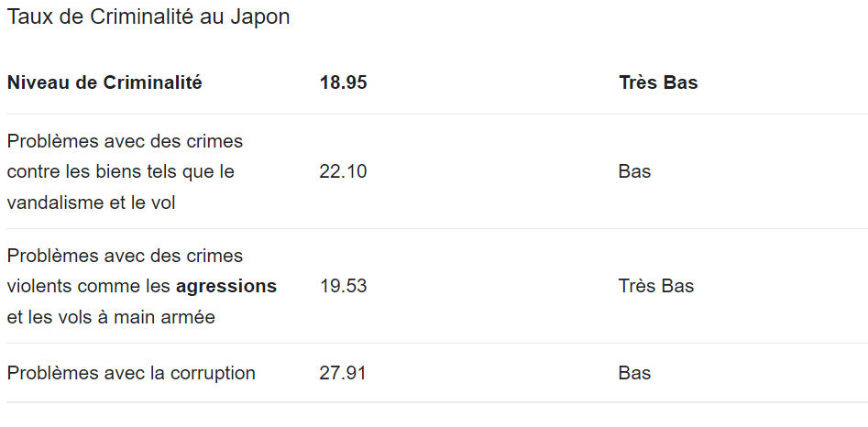The width and height of the screenshot is (868, 427).
Task: Select the property crime value 22.10
Action: tap(343, 171)
